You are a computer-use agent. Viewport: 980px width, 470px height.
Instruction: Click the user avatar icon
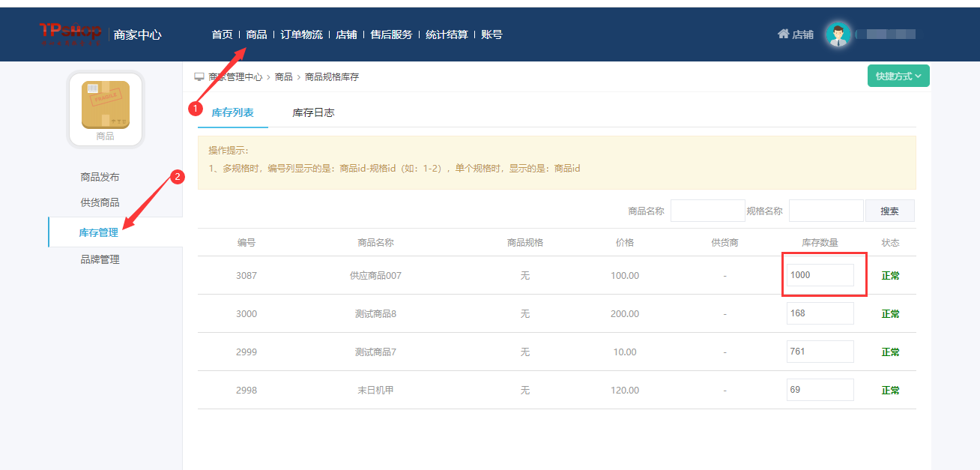pyautogui.click(x=838, y=34)
